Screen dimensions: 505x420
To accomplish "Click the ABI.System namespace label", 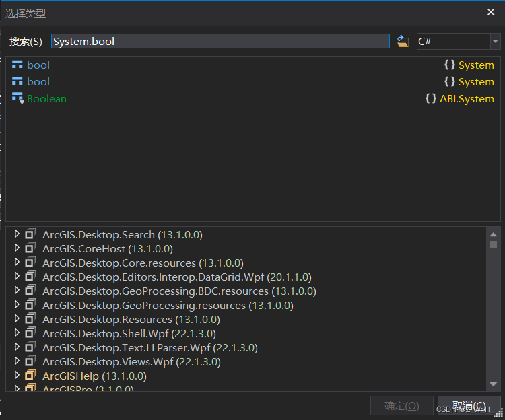I will click(467, 98).
